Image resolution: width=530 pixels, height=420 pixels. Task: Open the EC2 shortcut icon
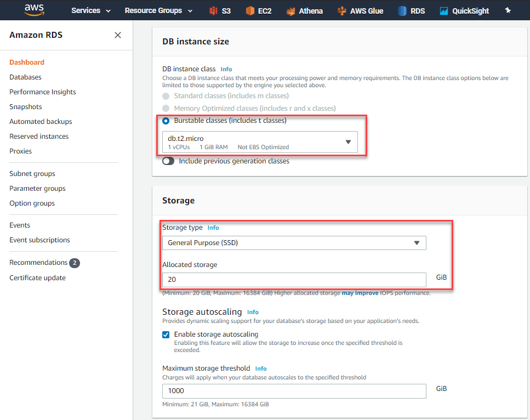pos(250,11)
